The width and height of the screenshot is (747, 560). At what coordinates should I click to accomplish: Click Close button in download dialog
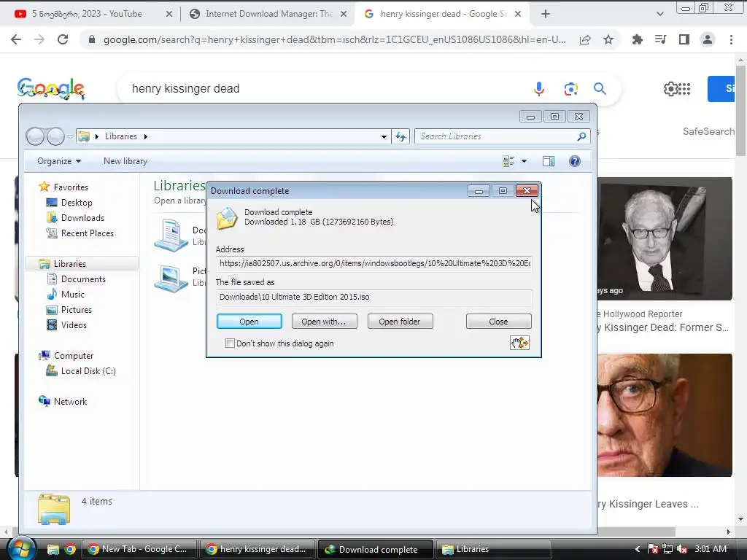[498, 322]
